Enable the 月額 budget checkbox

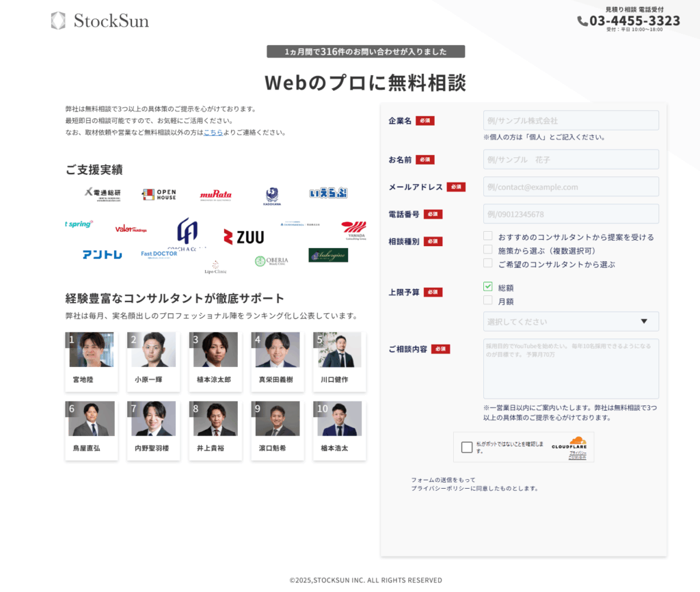[x=488, y=301]
